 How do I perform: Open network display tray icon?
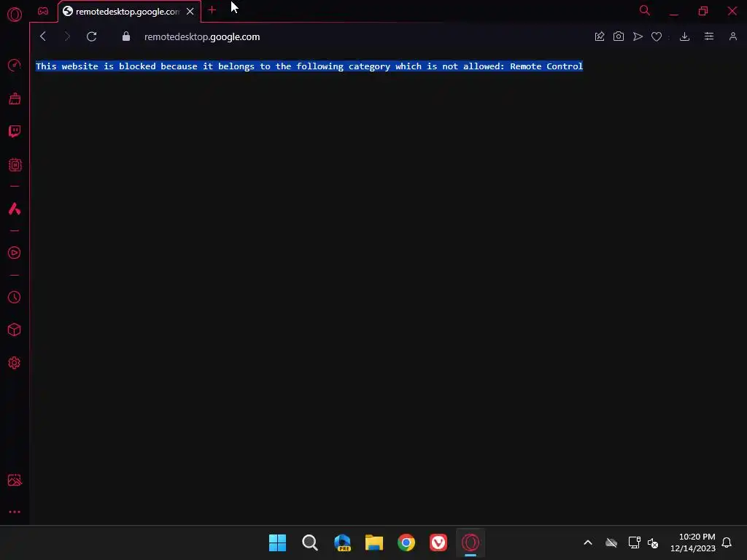pos(634,542)
